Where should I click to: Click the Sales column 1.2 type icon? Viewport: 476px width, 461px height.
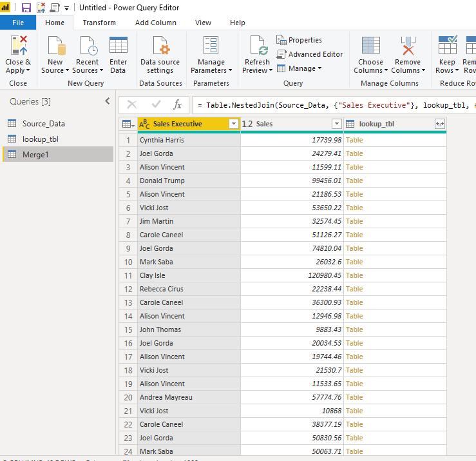pyautogui.click(x=247, y=124)
